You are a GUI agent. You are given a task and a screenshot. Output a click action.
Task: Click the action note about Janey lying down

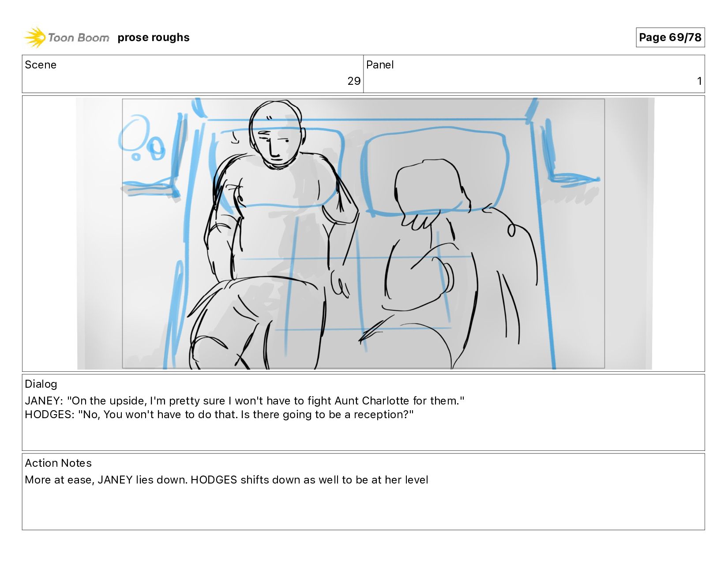tap(226, 480)
